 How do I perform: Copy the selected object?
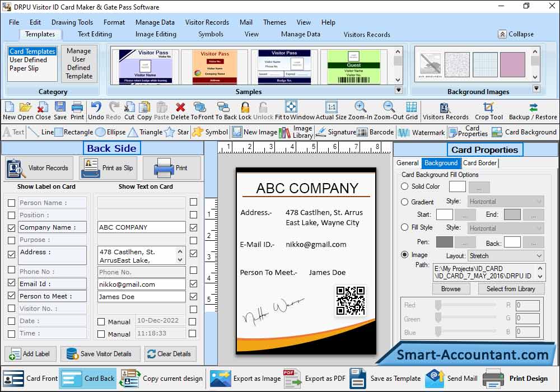tap(144, 111)
